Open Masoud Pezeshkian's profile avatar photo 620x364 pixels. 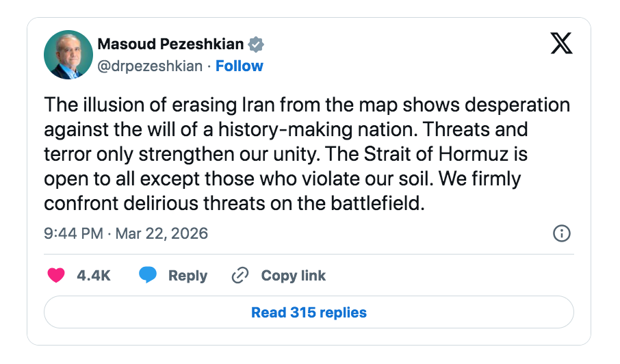click(x=68, y=54)
